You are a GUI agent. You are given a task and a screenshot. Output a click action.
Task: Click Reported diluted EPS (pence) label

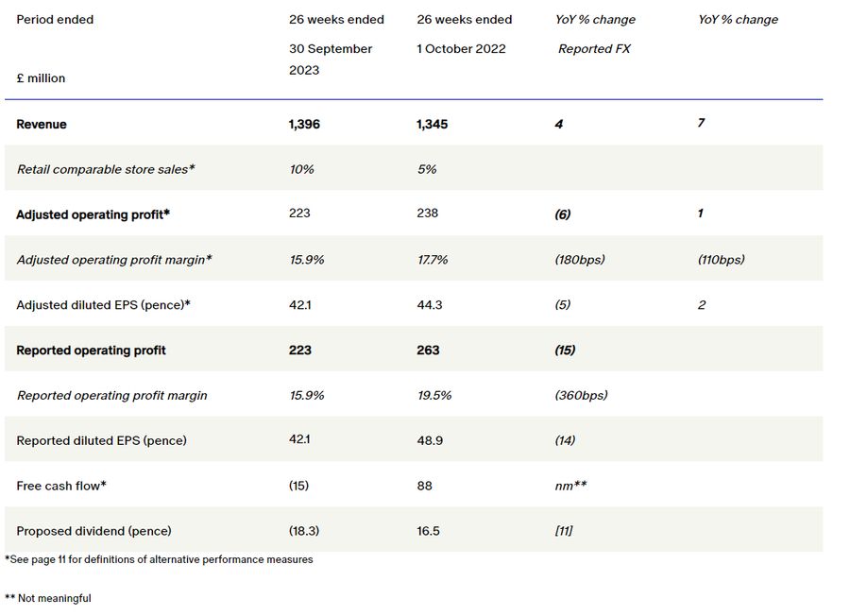tap(101, 440)
